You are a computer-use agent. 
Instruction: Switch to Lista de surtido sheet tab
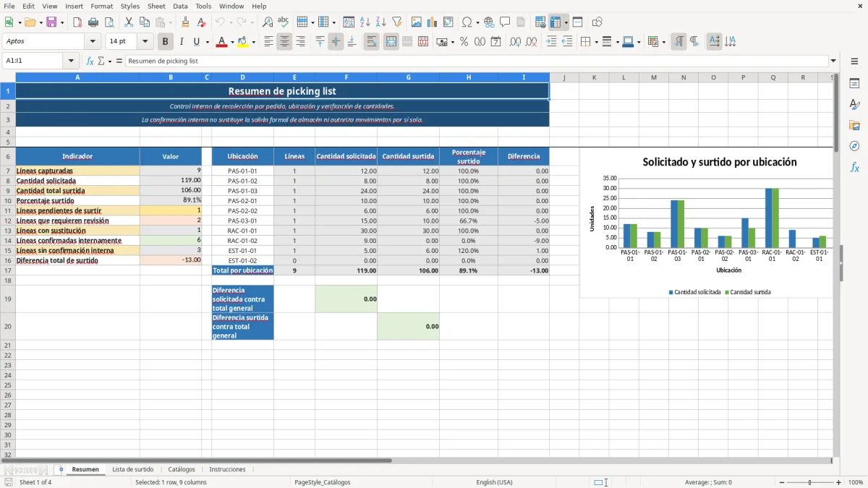pyautogui.click(x=133, y=469)
